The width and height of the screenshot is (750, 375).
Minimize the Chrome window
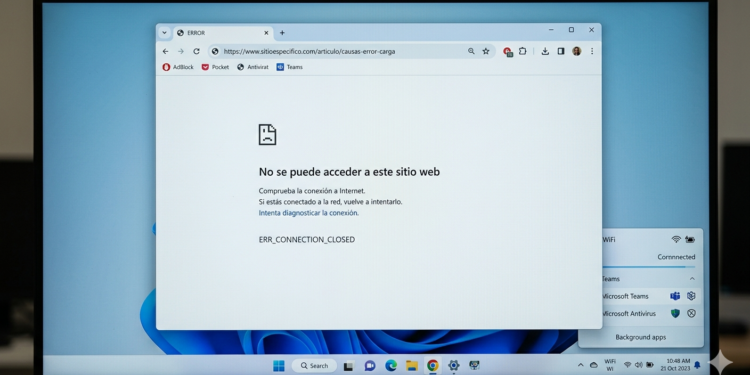[551, 30]
